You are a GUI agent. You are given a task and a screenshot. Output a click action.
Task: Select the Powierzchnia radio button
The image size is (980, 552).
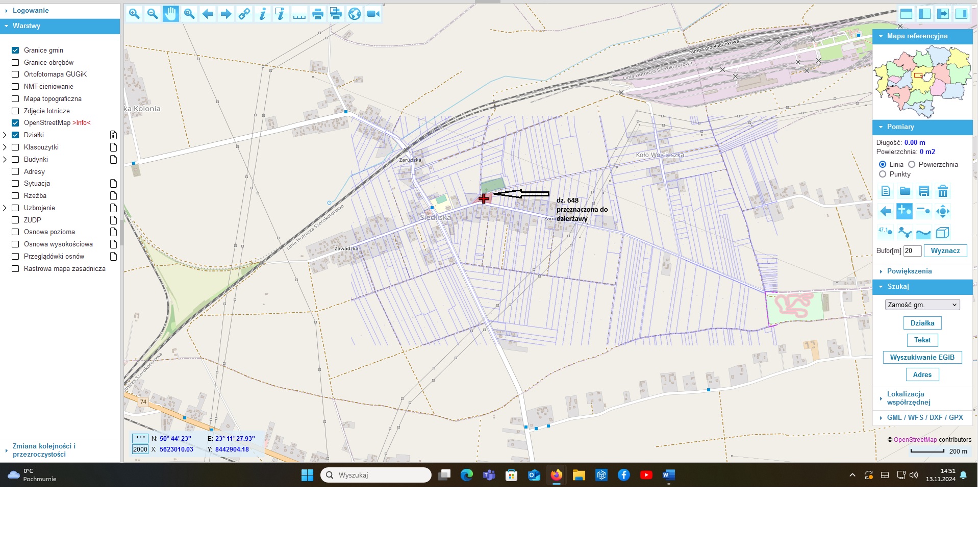click(x=912, y=164)
